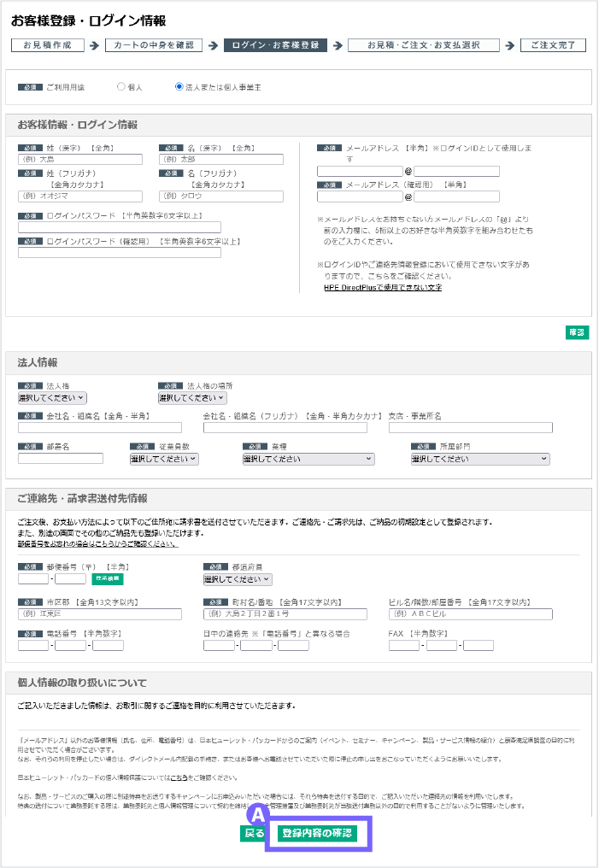The height and width of the screenshot is (868, 599).
Task: Open HPE DirectPlusで使用できない文字 link
Action: point(382,287)
